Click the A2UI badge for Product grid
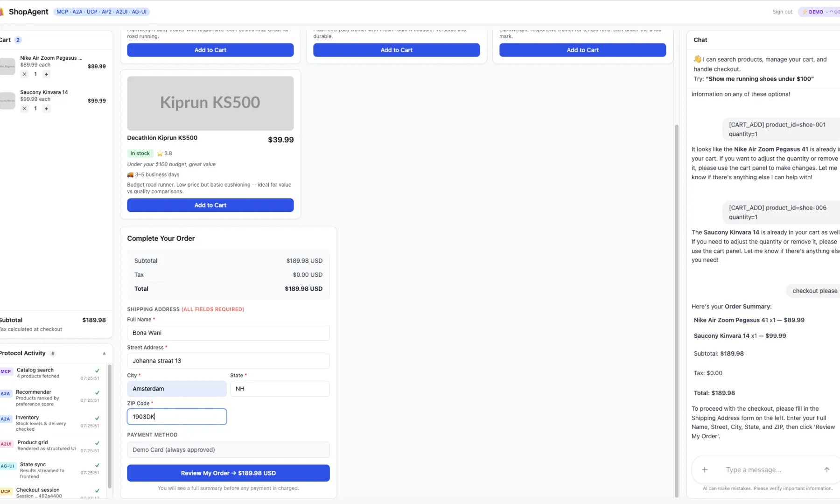This screenshot has width=840, height=504. pos(6,444)
